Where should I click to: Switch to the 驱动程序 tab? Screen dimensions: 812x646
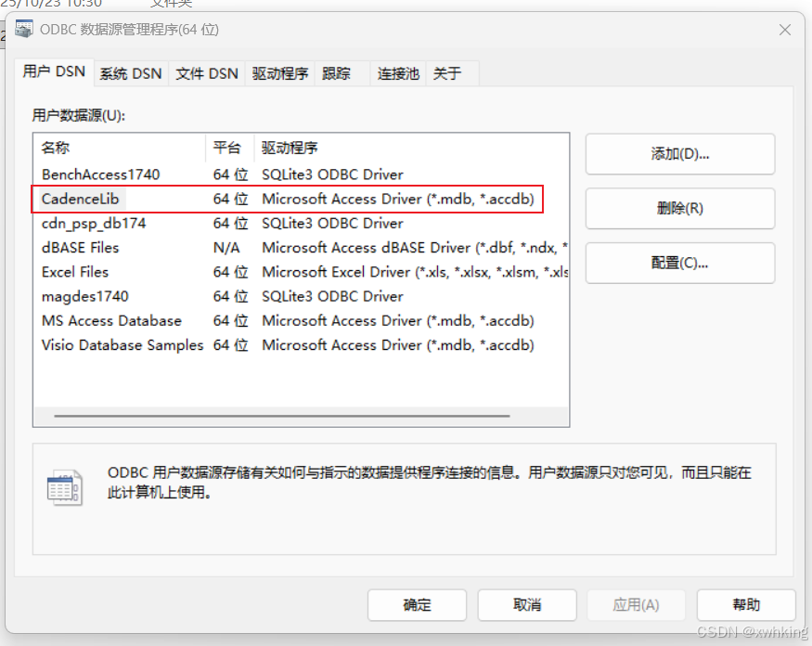[x=280, y=73]
